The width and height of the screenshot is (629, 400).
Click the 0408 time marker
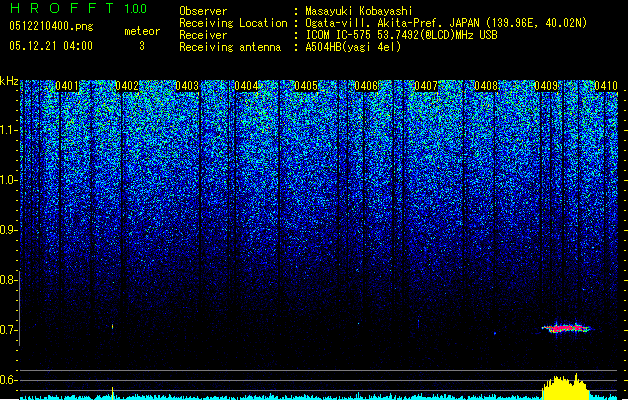(x=486, y=86)
